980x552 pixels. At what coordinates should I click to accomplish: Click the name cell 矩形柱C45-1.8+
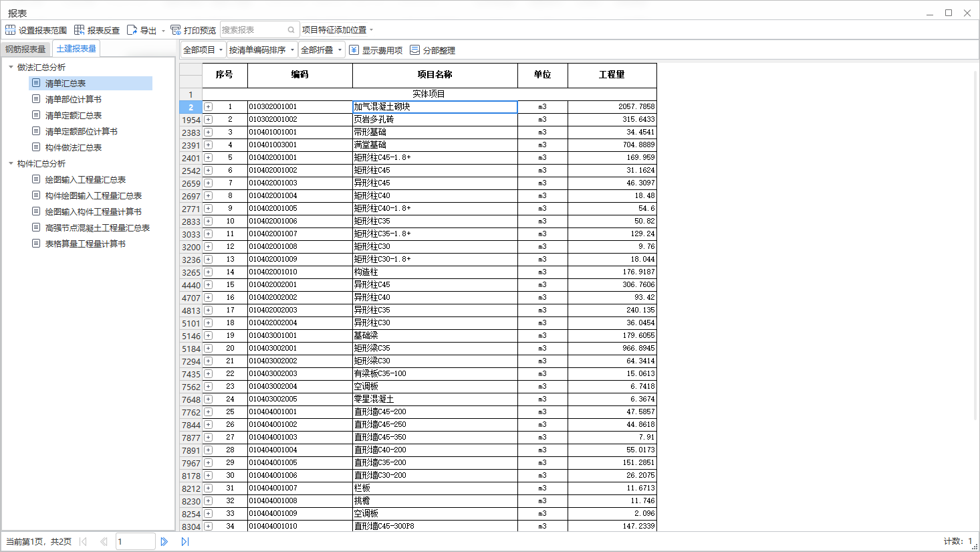tap(435, 158)
